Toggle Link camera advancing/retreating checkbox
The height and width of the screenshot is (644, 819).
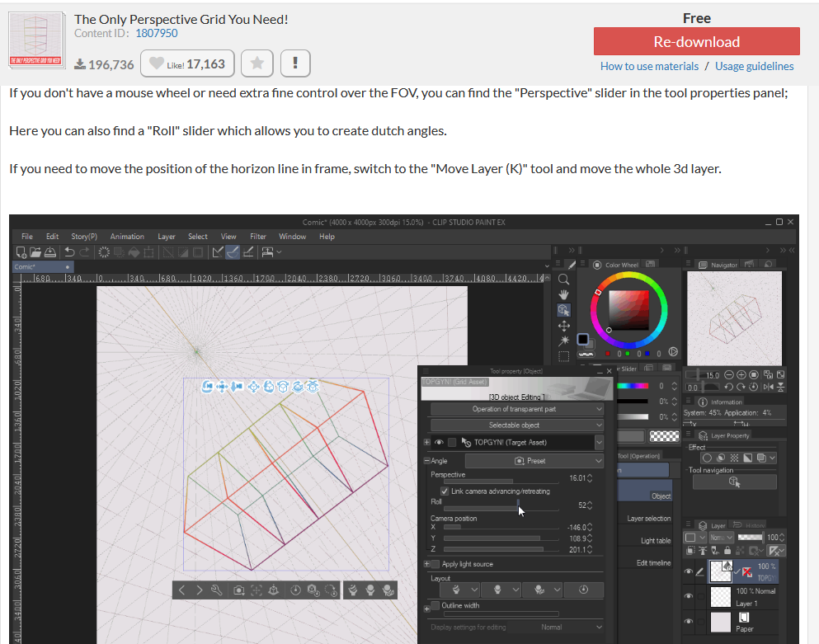[x=445, y=491]
